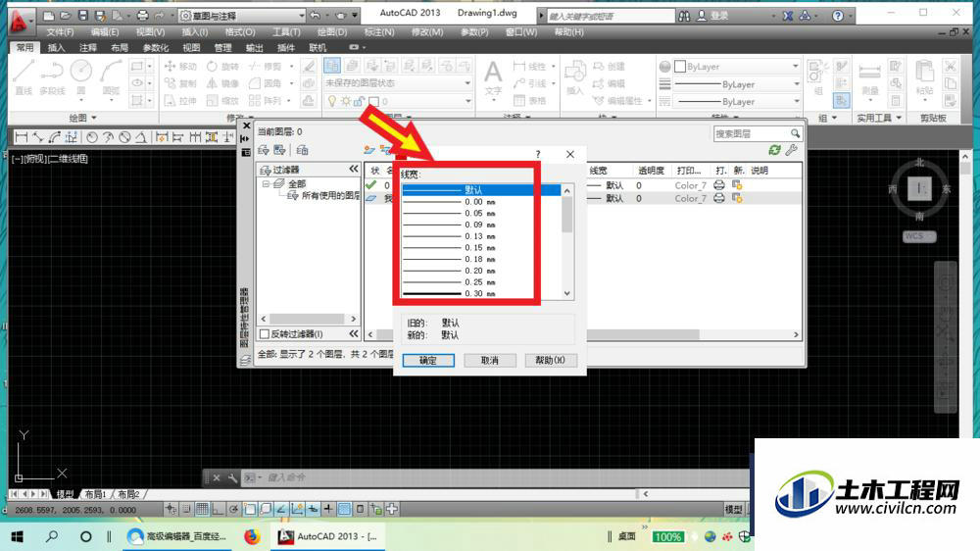Click the layer states manager icon
980x551 pixels.
pos(302,150)
